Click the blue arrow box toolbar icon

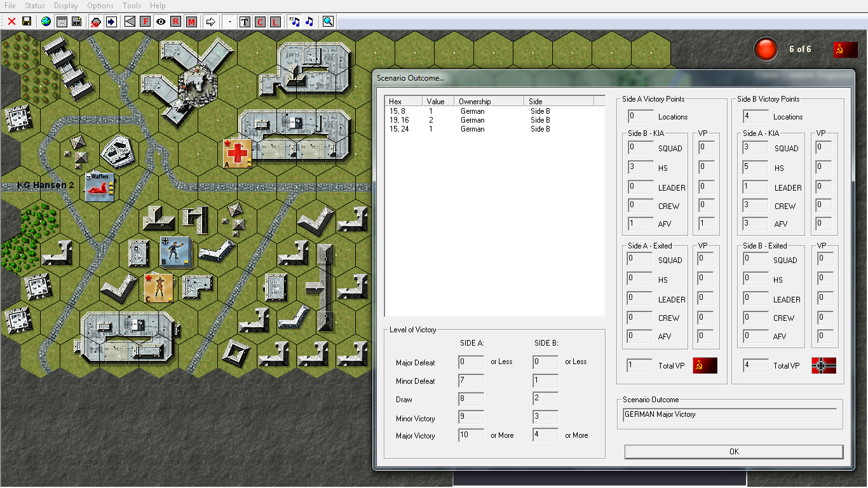click(111, 22)
